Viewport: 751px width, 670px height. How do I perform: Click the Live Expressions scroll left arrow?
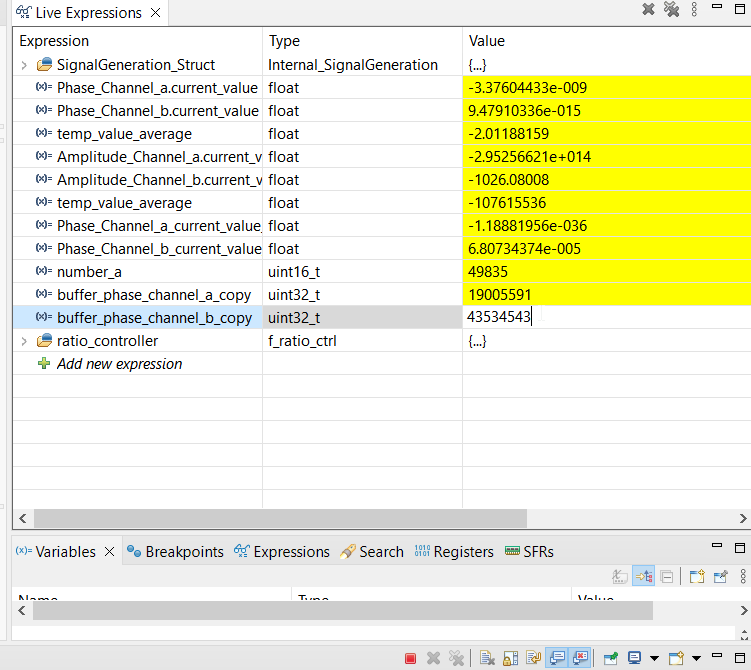tap(23, 518)
